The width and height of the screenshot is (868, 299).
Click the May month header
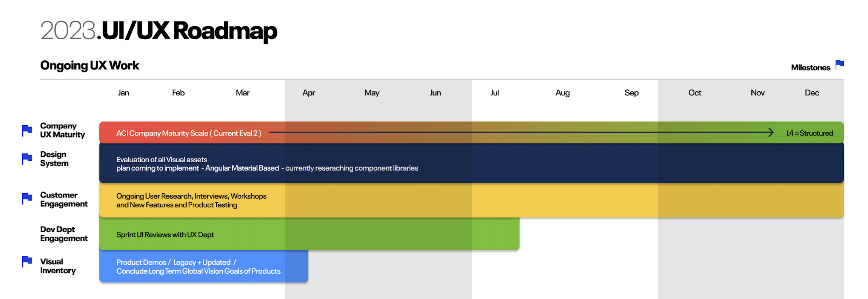click(x=372, y=93)
